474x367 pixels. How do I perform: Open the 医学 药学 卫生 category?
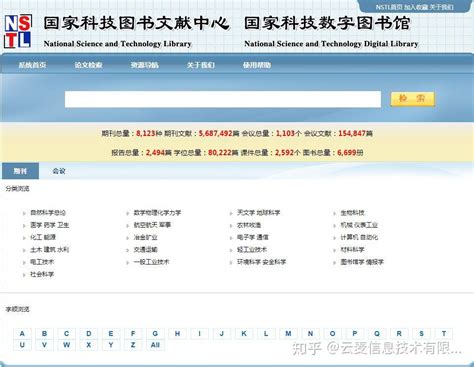point(50,225)
